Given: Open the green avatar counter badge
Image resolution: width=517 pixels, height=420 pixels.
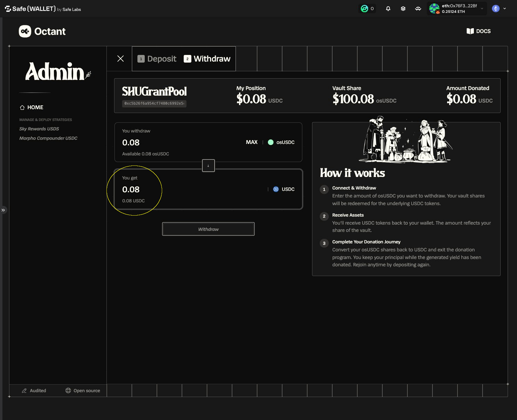Looking at the screenshot, I should pos(367,9).
